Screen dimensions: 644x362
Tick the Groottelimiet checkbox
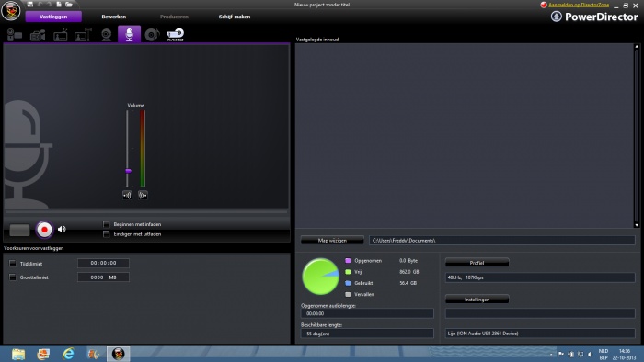point(13,277)
